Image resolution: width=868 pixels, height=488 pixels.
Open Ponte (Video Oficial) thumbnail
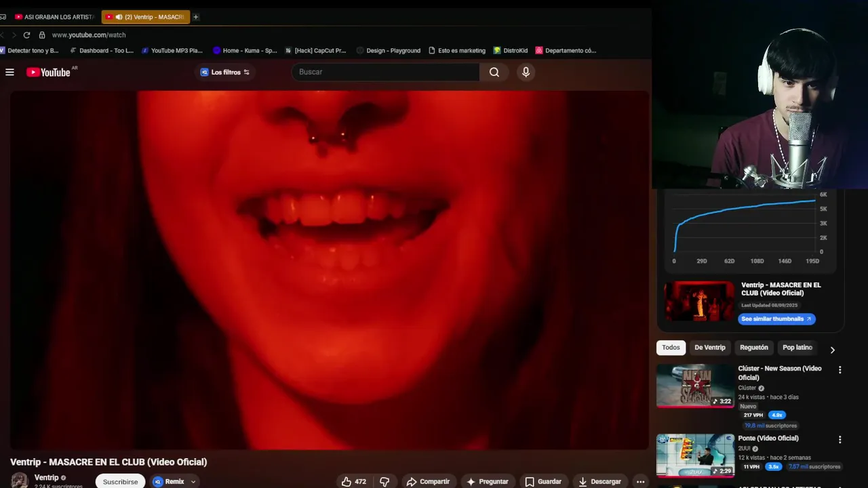click(695, 456)
